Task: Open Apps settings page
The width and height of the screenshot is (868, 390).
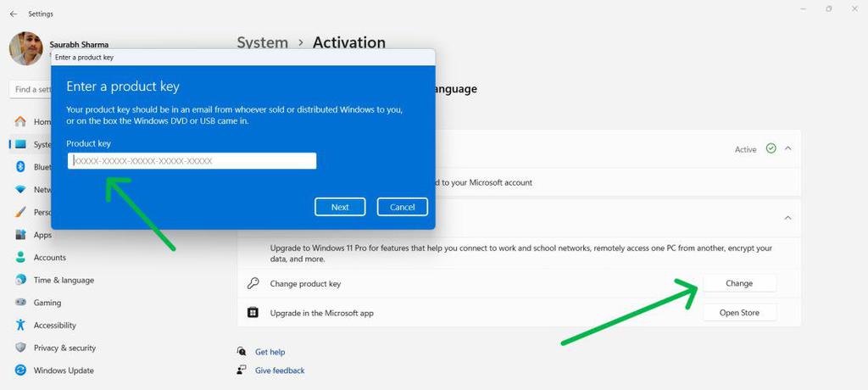Action: tap(42, 235)
